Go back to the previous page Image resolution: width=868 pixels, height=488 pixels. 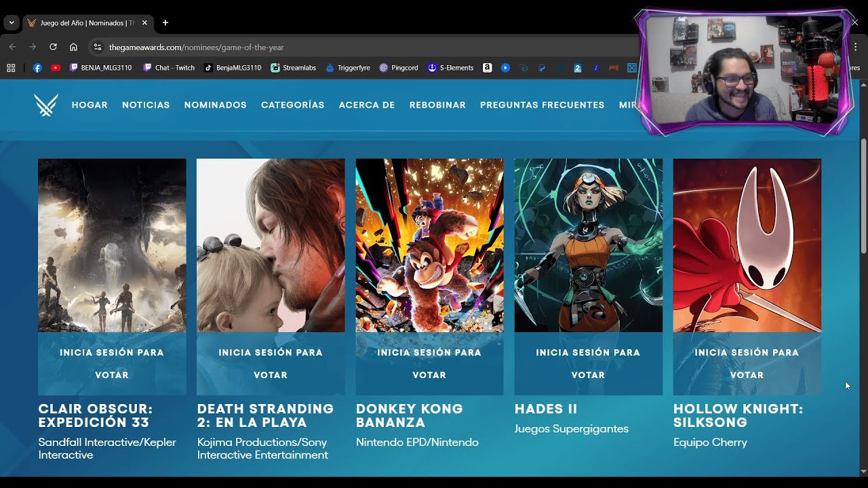[12, 47]
